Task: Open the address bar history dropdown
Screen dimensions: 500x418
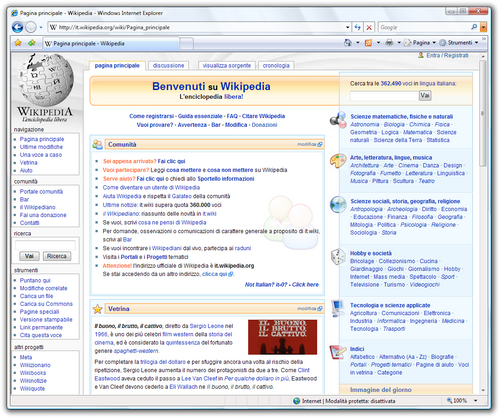Action: coord(348,27)
